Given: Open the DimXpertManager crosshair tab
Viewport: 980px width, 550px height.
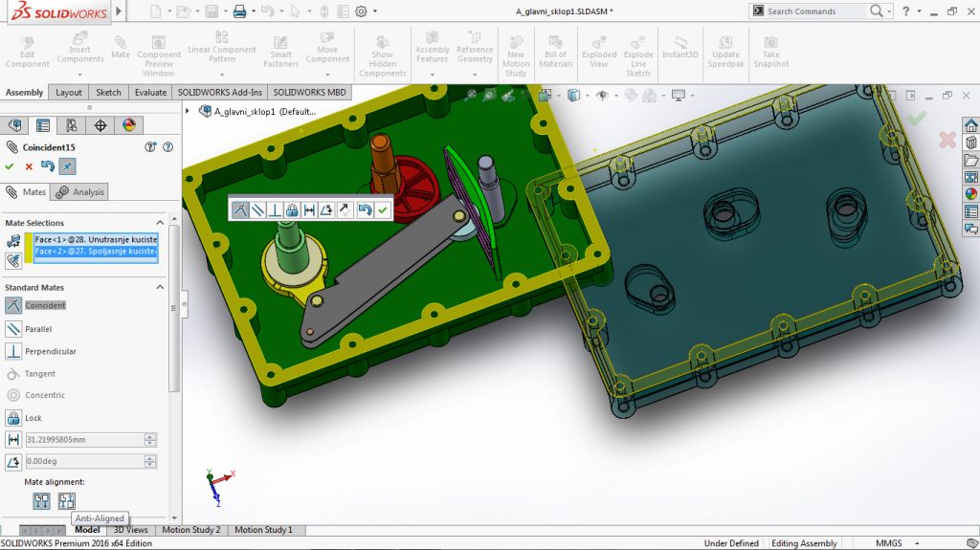Looking at the screenshot, I should coord(100,125).
